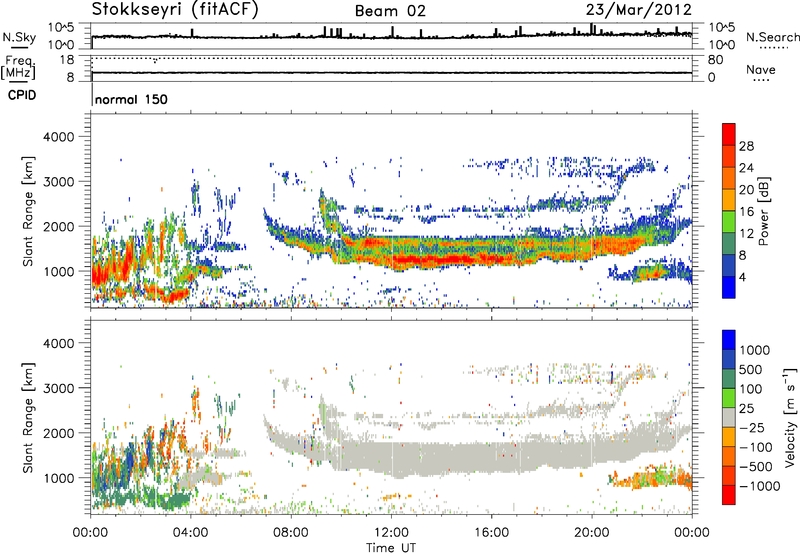The image size is (800, 554).
Task: Click the 'normal 150' CPID text
Action: coord(131,99)
